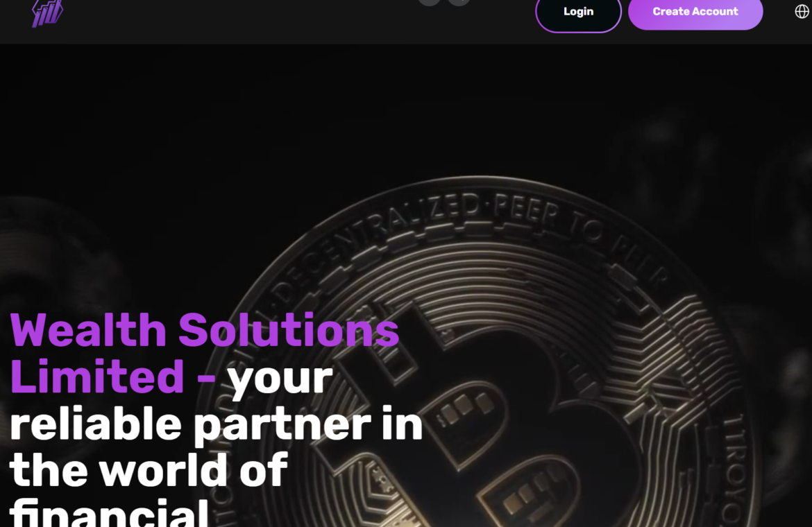Click the Bitcoin B symbol on the coin
This screenshot has height=527, width=812.
coord(482,414)
